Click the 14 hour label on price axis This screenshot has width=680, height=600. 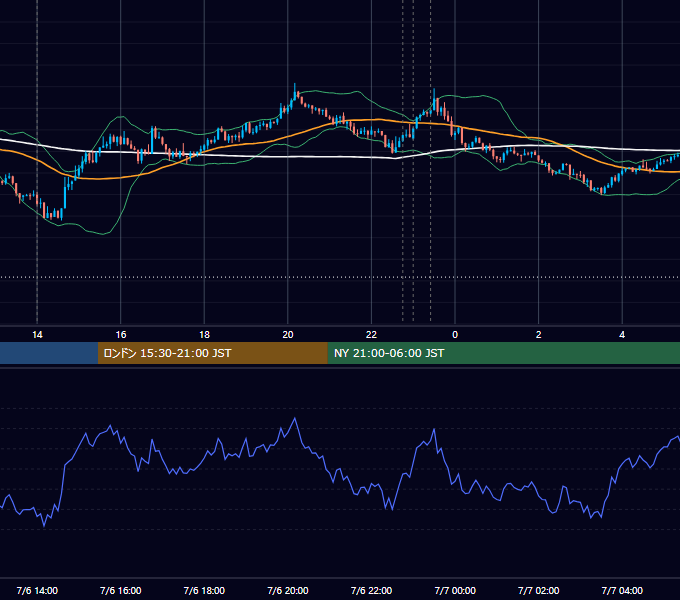click(x=37, y=335)
